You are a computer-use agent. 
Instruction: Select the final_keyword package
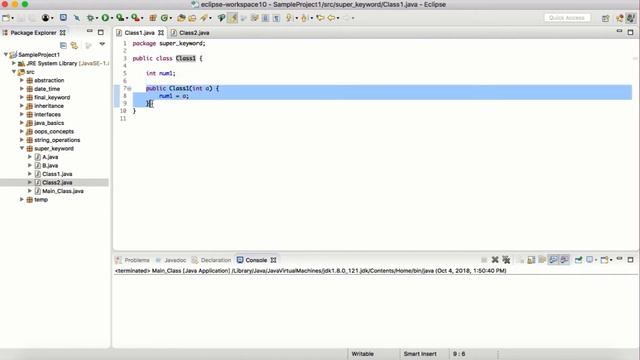pyautogui.click(x=48, y=97)
